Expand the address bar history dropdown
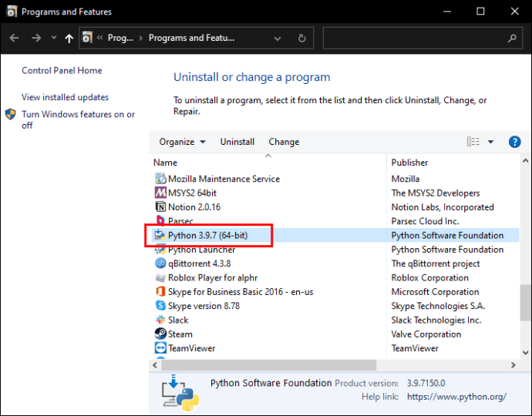Viewport: 532px width, 416px height. (x=278, y=39)
